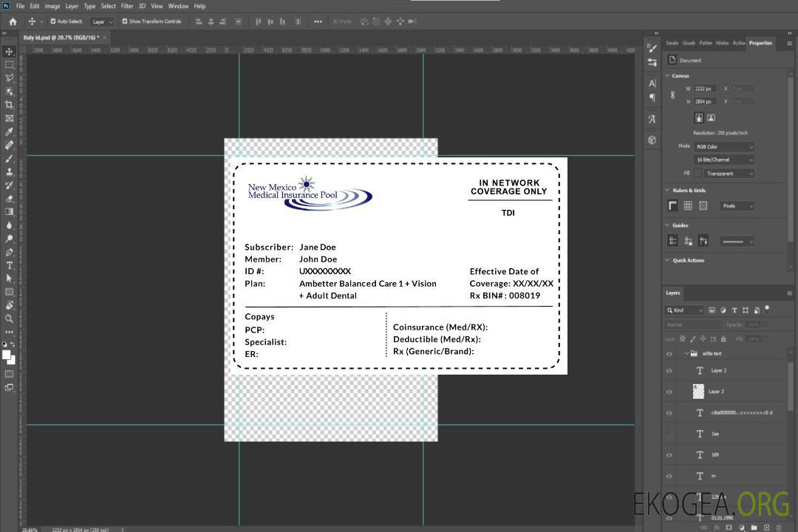This screenshot has width=798, height=532.
Task: Hide Layer 2 using its eye icon
Action: click(669, 371)
